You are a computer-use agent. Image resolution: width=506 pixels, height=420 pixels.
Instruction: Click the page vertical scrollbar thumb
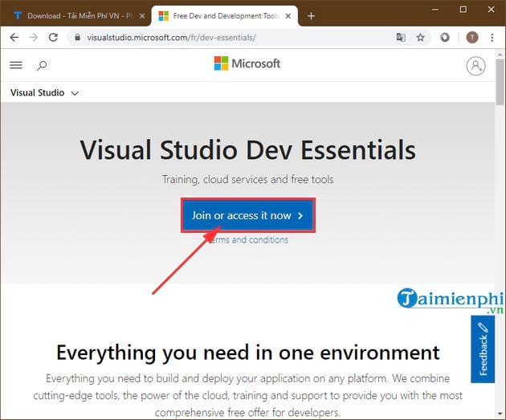500,82
